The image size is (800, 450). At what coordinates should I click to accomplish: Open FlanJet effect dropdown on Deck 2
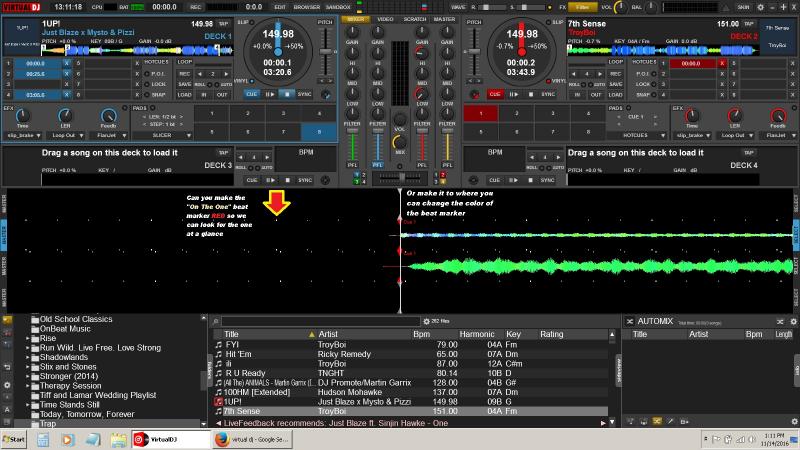pyautogui.click(x=778, y=135)
